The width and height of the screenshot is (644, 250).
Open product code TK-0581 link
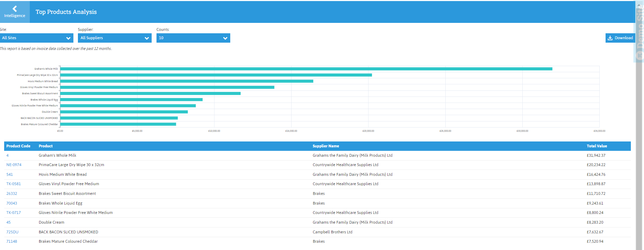click(x=14, y=184)
